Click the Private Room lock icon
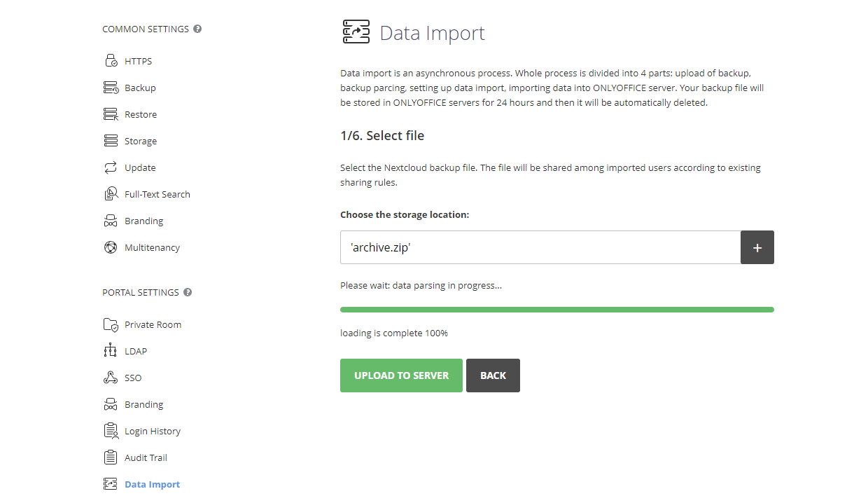Viewport: 868px width, 496px height. tap(111, 324)
